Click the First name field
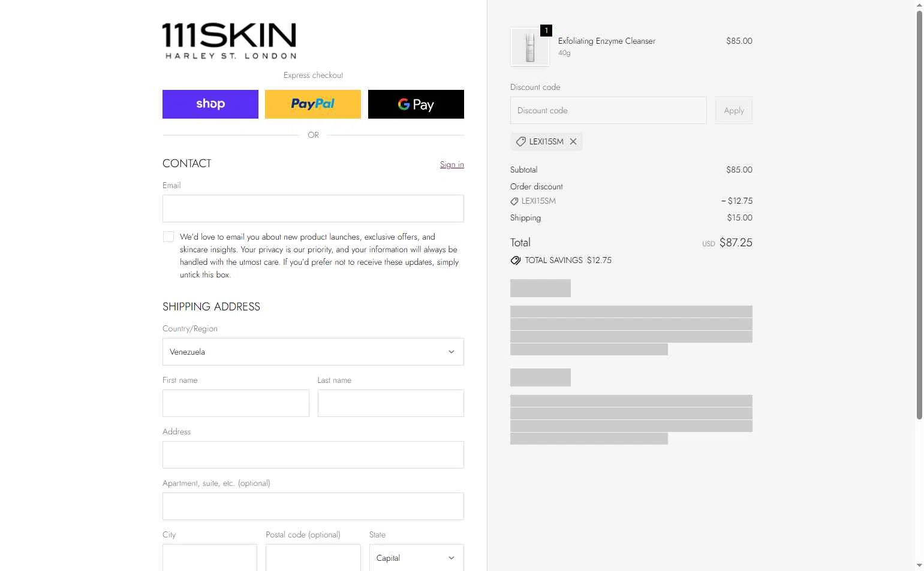924x571 pixels. click(236, 403)
